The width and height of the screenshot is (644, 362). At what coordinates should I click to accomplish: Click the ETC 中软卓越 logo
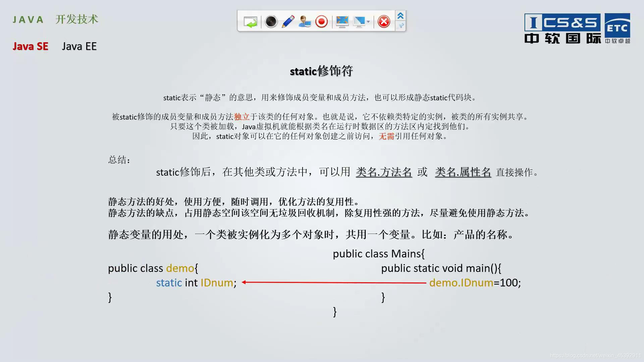617,29
